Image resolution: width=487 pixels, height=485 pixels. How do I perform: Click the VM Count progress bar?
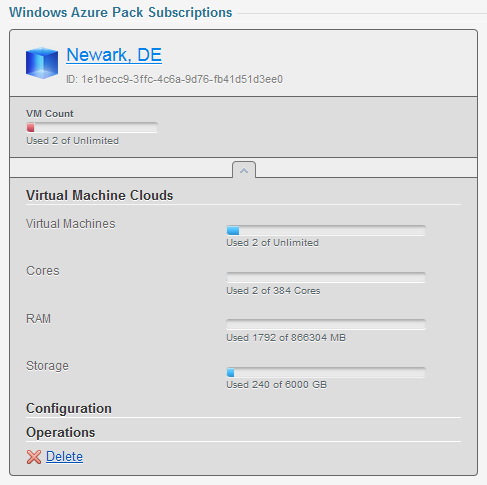(x=92, y=128)
